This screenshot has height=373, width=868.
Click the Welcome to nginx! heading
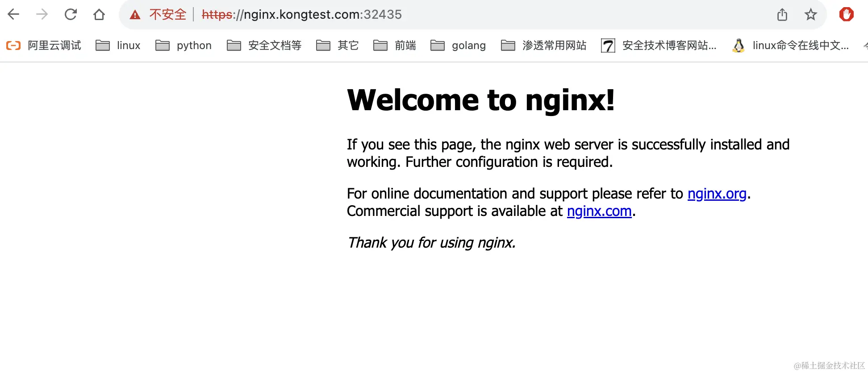481,100
